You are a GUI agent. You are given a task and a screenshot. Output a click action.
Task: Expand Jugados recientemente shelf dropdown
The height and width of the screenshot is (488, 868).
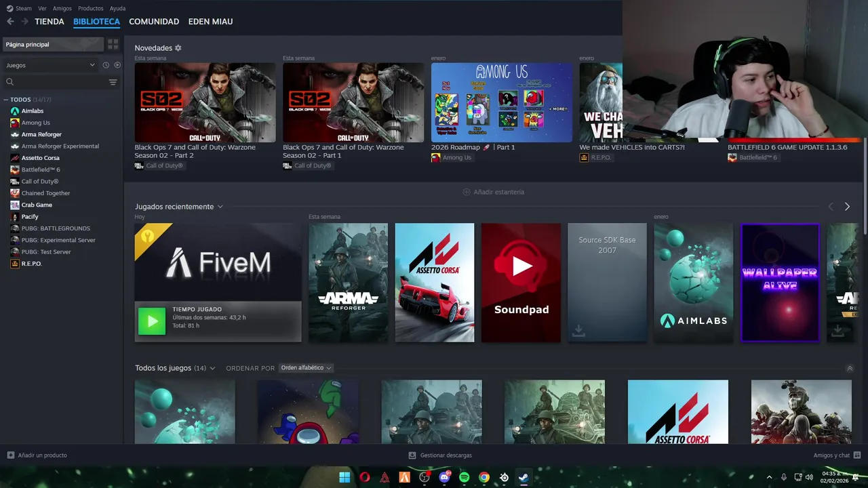click(x=220, y=207)
